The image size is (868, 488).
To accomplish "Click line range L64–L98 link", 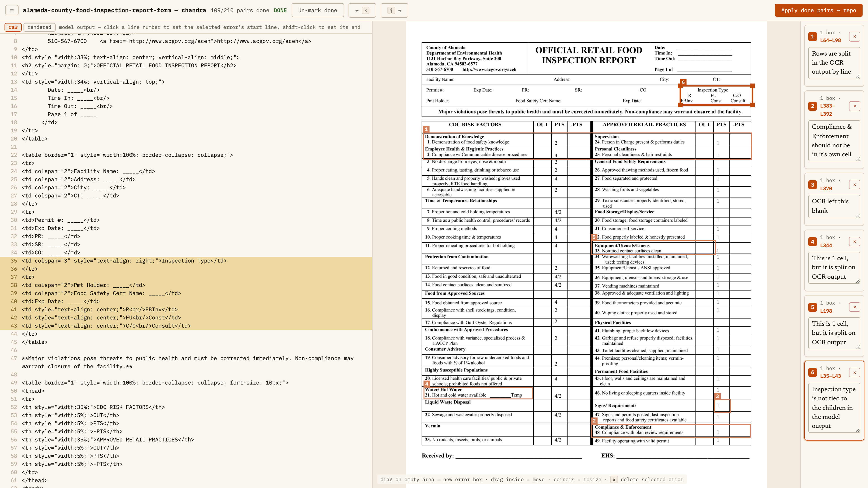I will coord(830,40).
